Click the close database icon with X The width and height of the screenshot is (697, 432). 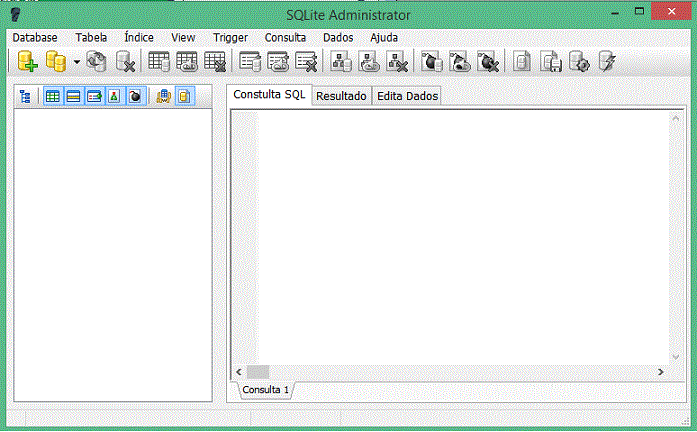[125, 61]
